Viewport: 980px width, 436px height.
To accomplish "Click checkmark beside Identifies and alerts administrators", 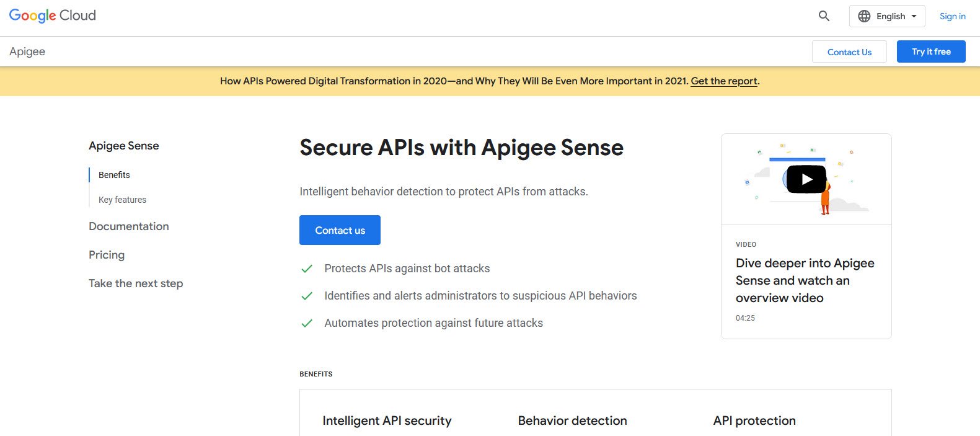I will pyautogui.click(x=306, y=296).
